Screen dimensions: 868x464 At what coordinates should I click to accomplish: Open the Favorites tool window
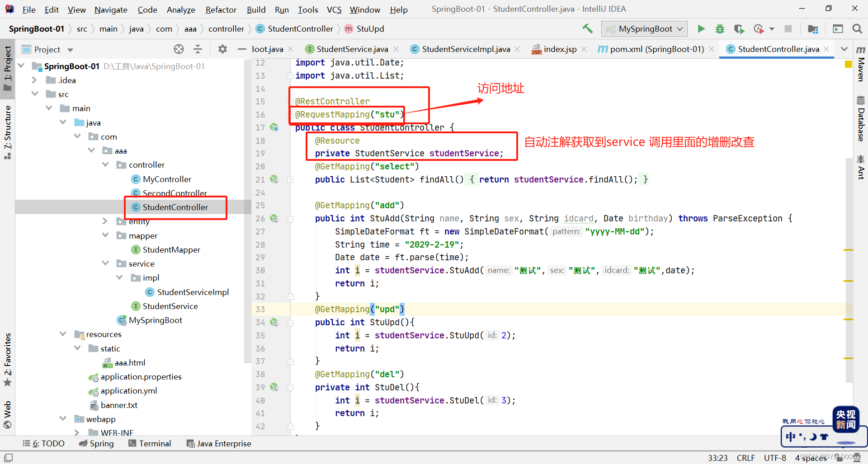pos(7,360)
